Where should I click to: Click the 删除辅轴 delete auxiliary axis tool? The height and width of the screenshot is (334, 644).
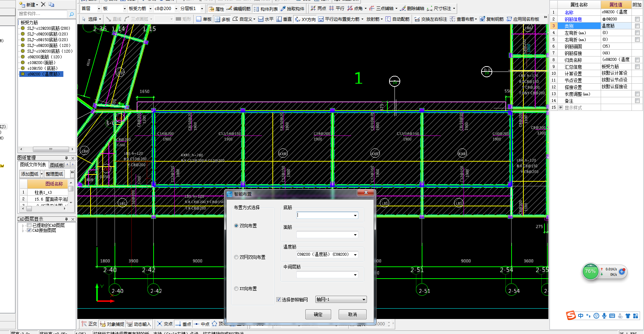[x=412, y=8]
